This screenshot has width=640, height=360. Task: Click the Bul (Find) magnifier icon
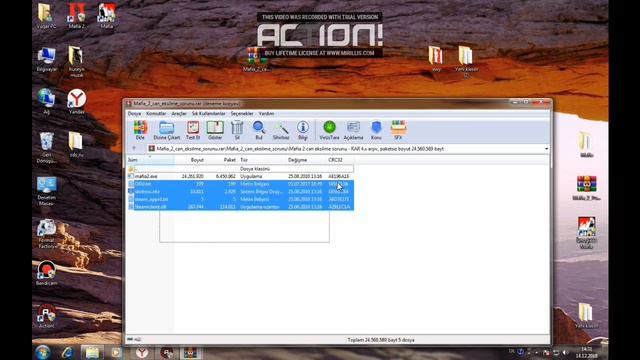259,130
